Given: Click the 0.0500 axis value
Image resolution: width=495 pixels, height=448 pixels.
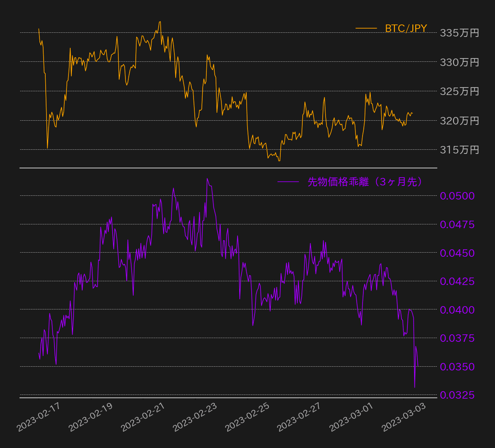Looking at the screenshot, I should 457,196.
